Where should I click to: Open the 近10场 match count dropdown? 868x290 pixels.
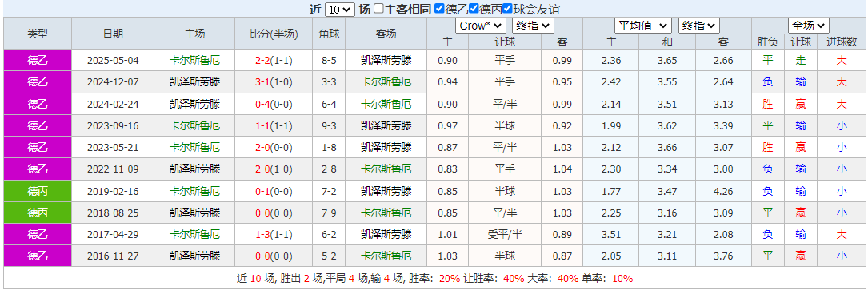coord(340,10)
